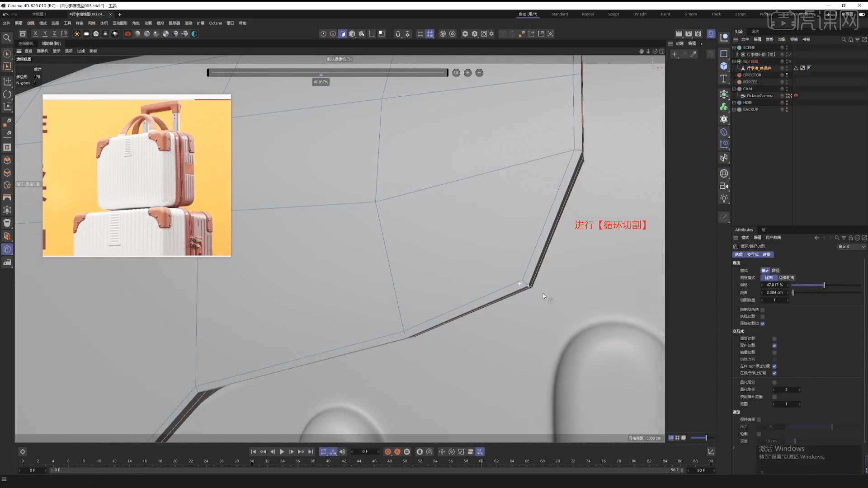Toggle the Z axis lock
The width and height of the screenshot is (868, 488).
point(54,34)
